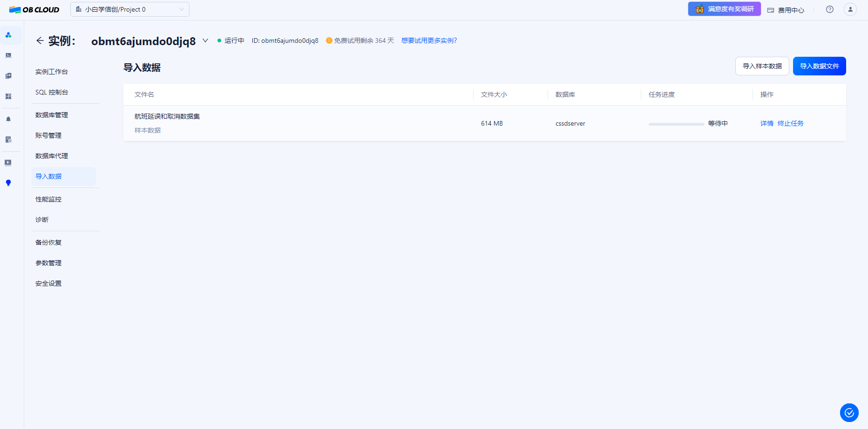The image size is (868, 429).
Task: Click the 数据库 column header
Action: (x=565, y=94)
